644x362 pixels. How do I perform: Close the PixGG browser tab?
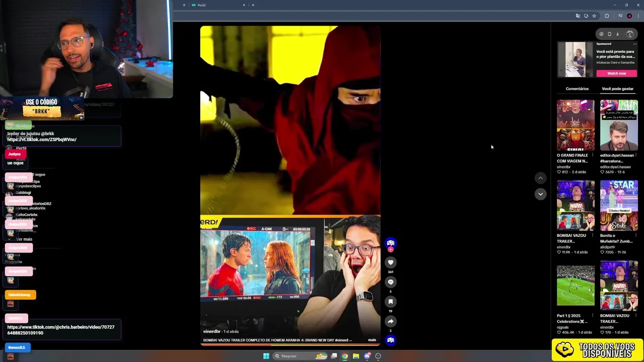point(244,5)
